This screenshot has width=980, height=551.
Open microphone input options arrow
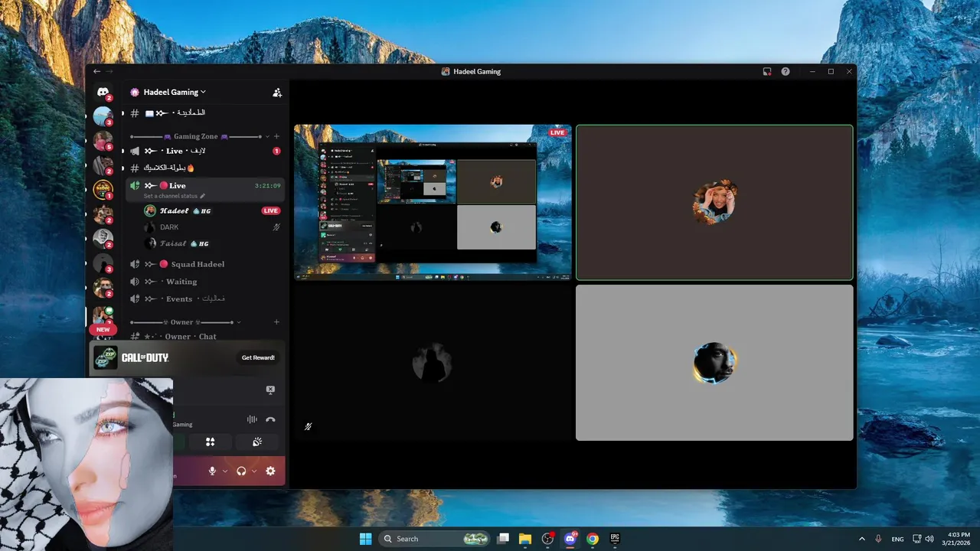point(225,471)
